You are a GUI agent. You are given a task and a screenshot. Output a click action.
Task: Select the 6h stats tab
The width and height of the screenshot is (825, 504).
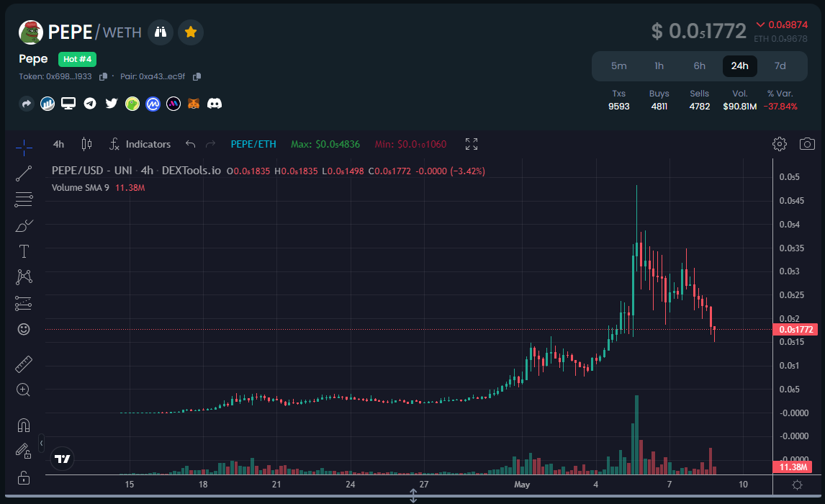coord(699,66)
